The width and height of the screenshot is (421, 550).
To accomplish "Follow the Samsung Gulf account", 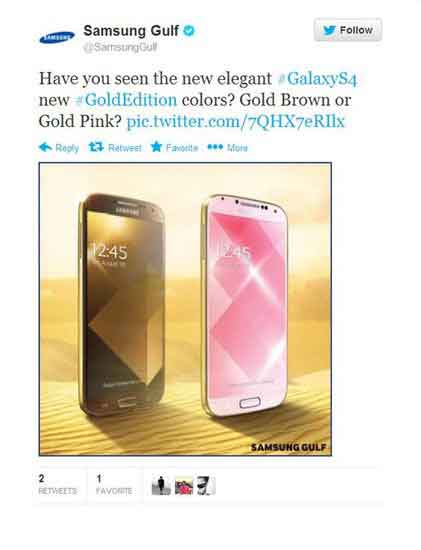I will [348, 30].
